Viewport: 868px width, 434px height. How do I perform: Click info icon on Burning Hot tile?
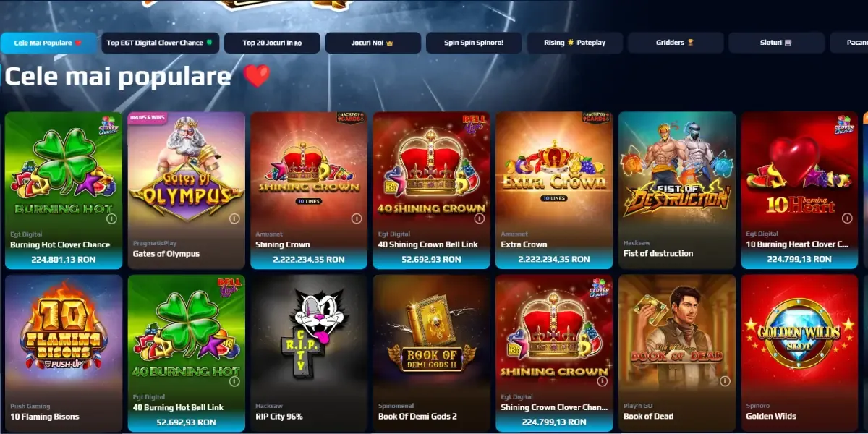tap(111, 218)
